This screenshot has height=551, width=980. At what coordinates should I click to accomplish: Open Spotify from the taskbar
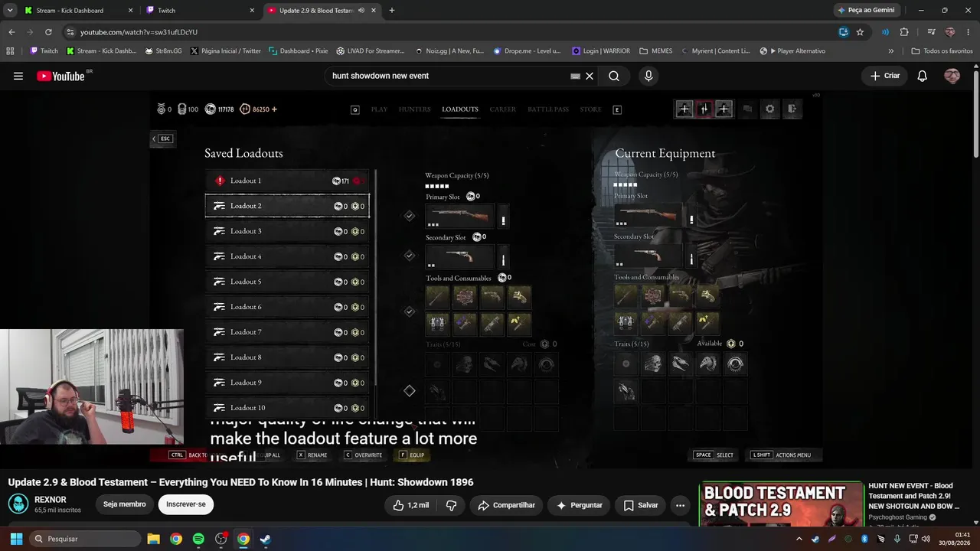198,539
